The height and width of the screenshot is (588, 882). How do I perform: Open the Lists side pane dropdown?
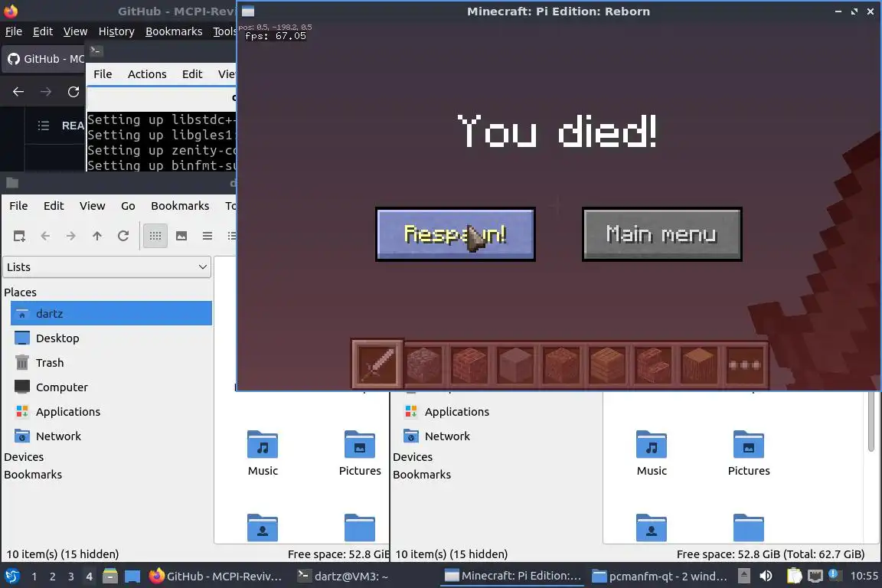click(107, 266)
